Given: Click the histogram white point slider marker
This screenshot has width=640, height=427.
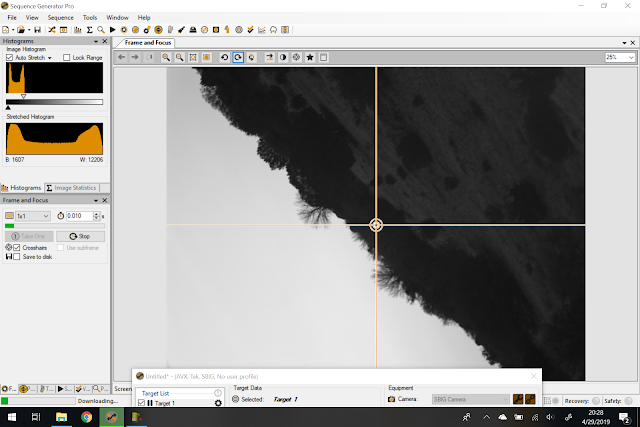Looking at the screenshot, I should [x=23, y=96].
